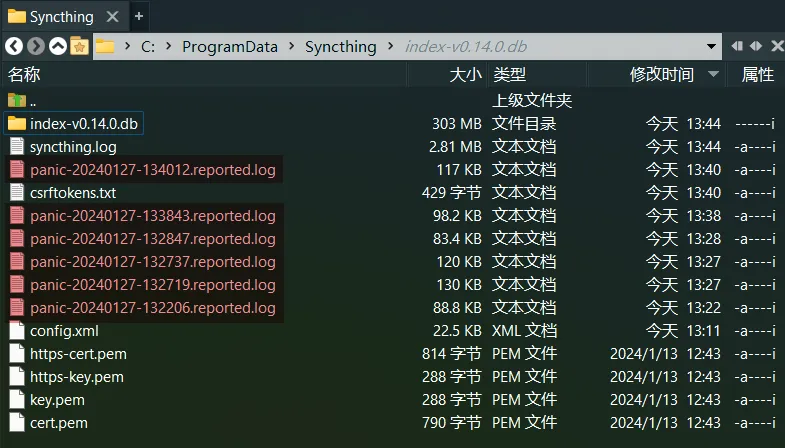Open address bar history dropdown
The width and height of the screenshot is (785, 448).
[711, 47]
